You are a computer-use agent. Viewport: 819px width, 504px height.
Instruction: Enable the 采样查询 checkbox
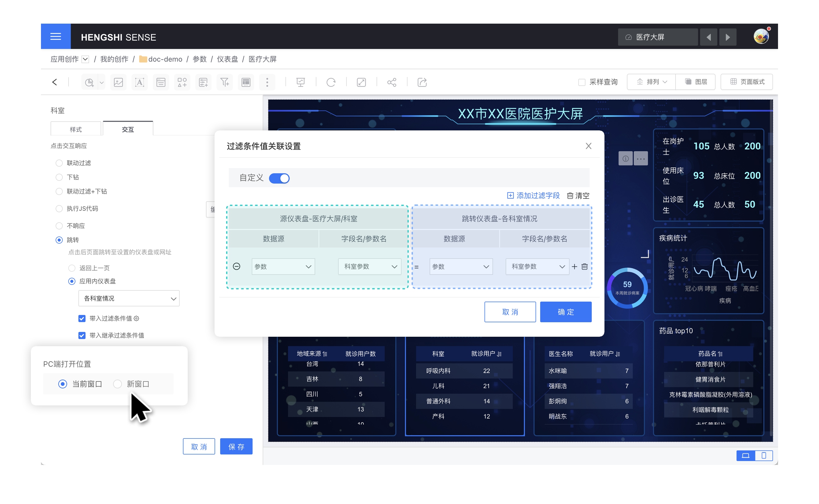pyautogui.click(x=582, y=82)
